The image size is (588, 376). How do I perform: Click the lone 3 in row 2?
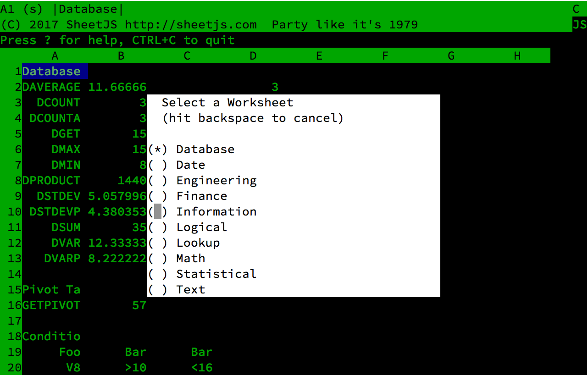275,87
